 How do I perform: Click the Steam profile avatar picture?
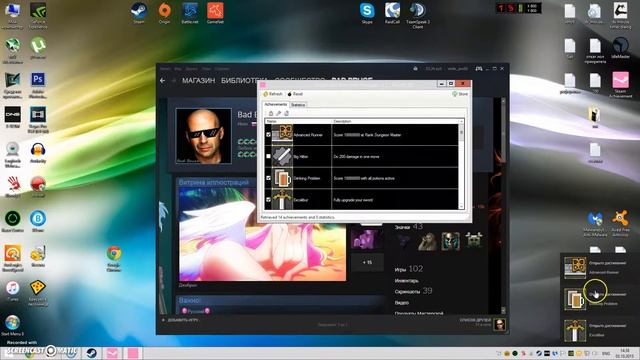coord(204,136)
